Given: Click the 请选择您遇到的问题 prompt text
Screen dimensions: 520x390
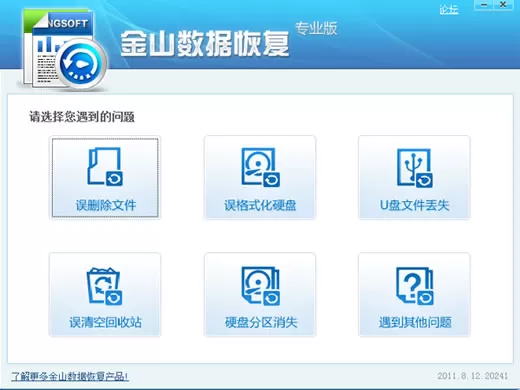Looking at the screenshot, I should (x=82, y=117).
